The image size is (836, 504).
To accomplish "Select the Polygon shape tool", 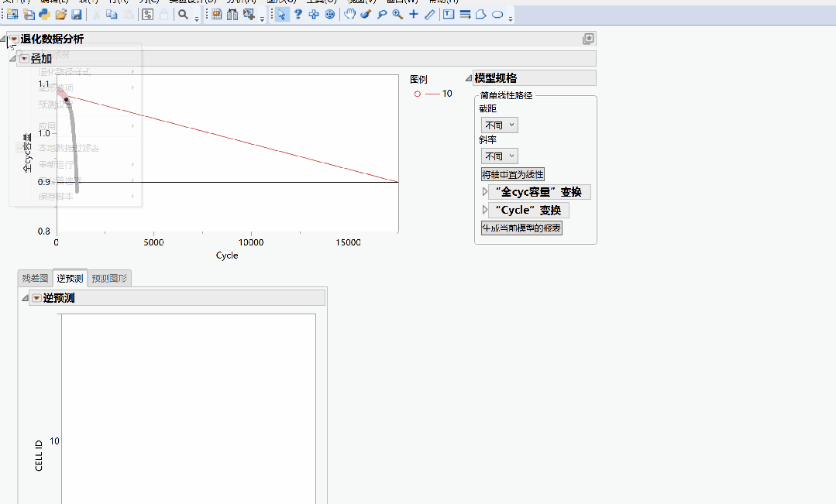I will point(481,15).
